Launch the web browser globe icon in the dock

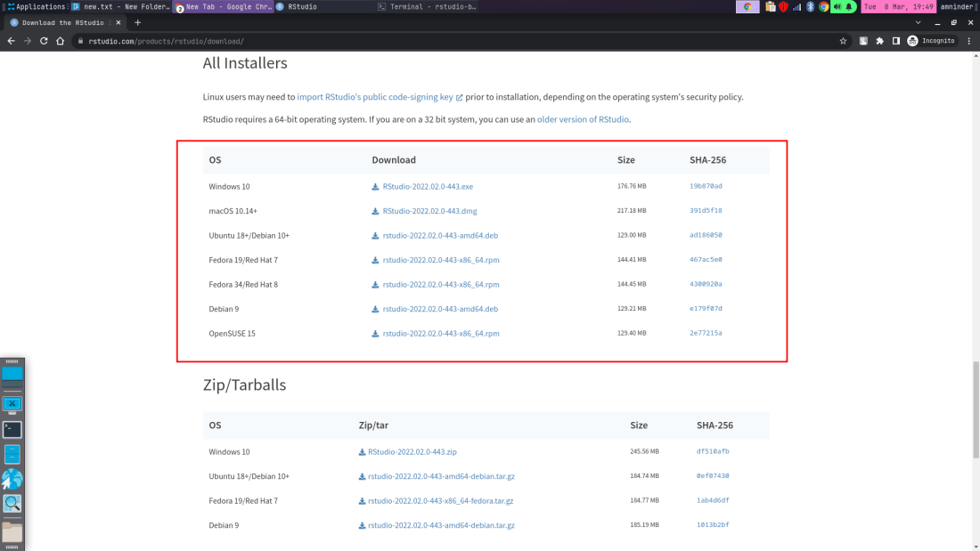click(12, 479)
